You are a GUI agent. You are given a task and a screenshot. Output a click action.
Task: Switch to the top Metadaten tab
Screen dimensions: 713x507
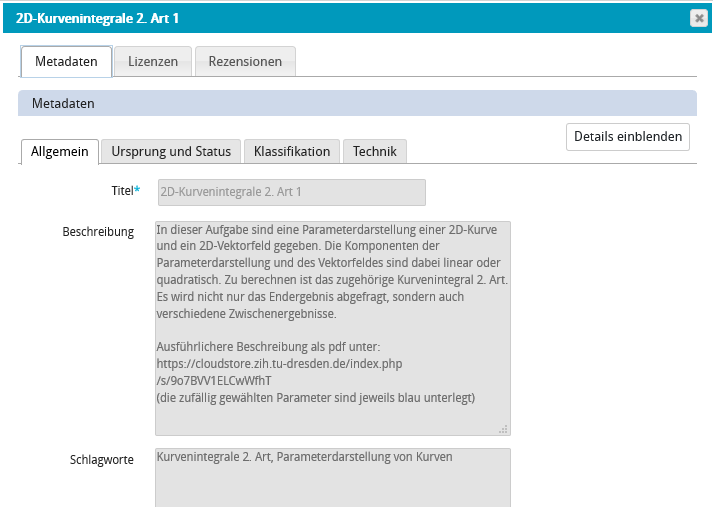(x=66, y=61)
